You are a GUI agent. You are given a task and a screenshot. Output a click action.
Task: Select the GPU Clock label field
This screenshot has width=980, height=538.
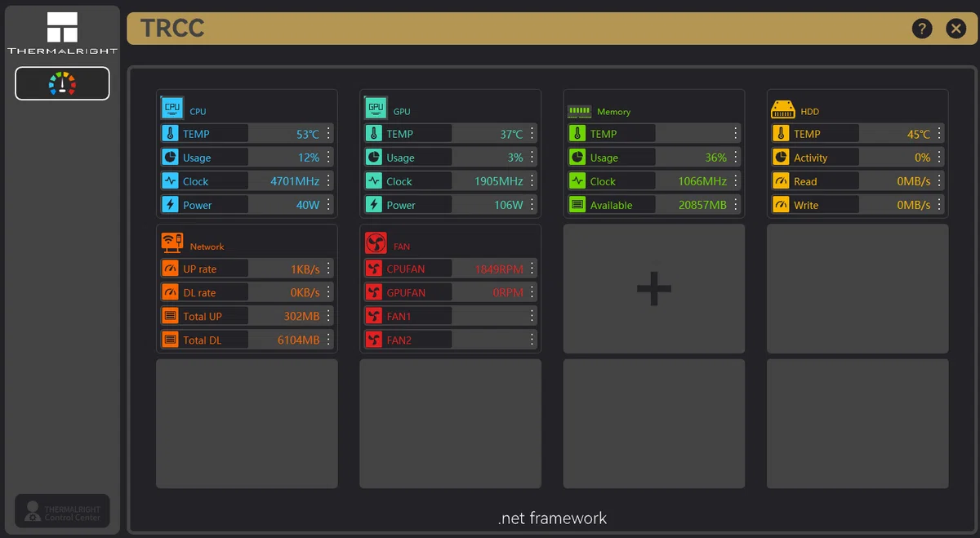coord(417,180)
